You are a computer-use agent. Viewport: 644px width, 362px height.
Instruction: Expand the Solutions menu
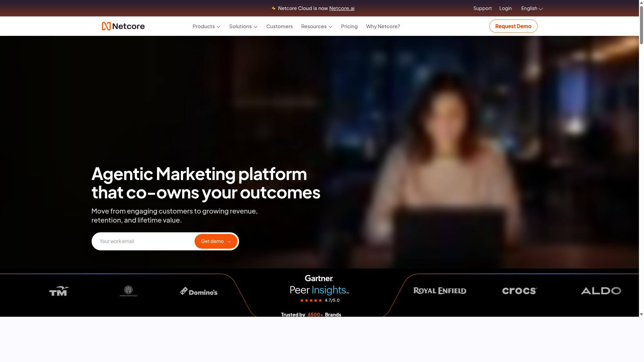(243, 26)
